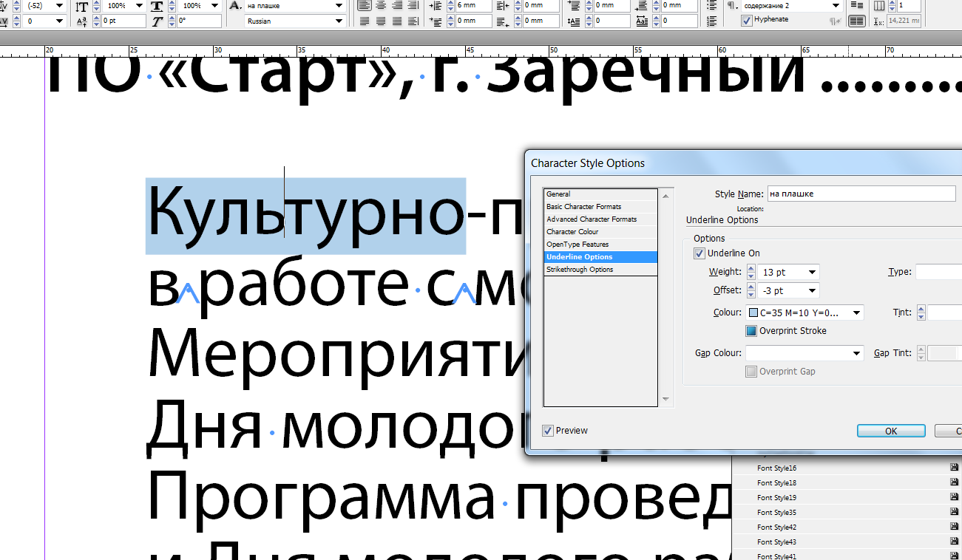Open paragraph style dropdown 'содержание 2'
This screenshot has height=560, width=962.
[x=791, y=5]
